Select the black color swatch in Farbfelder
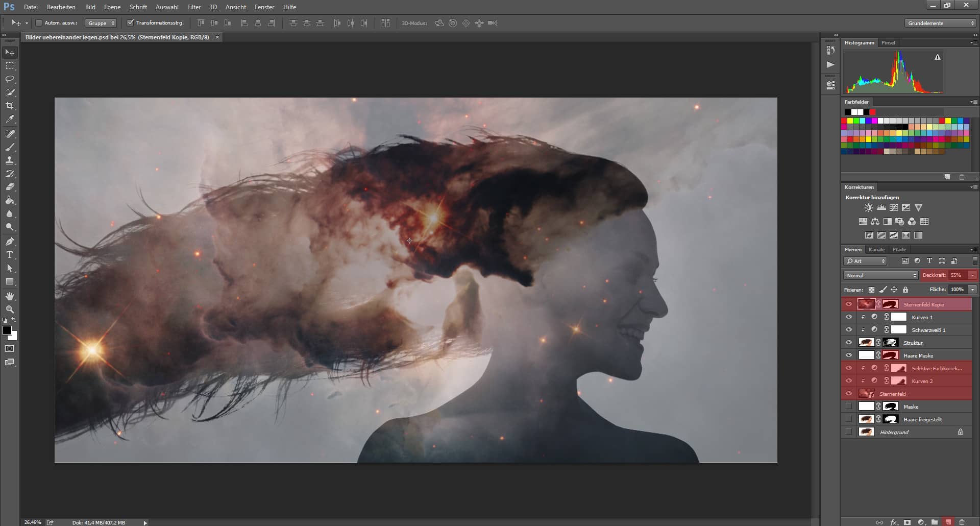 [847, 112]
